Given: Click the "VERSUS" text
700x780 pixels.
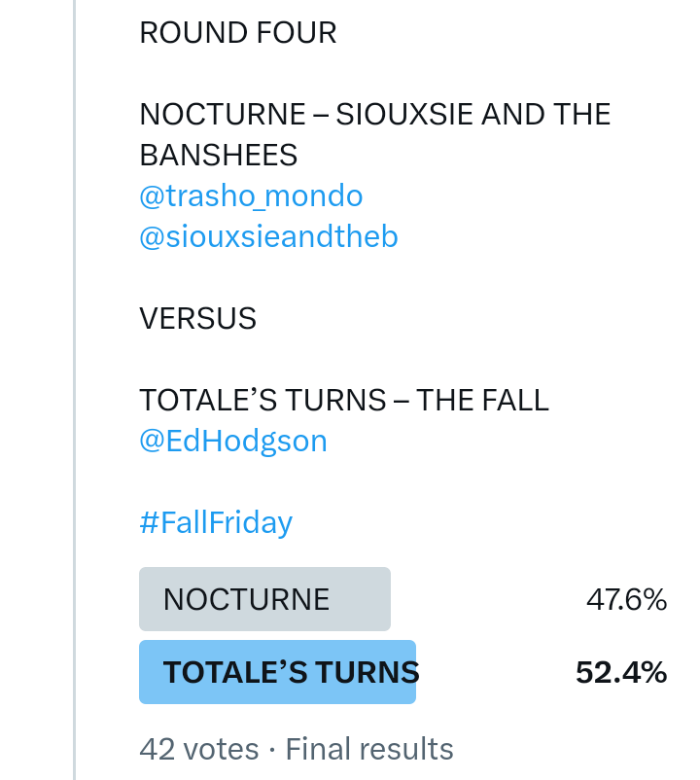Looking at the screenshot, I should coord(197,319).
